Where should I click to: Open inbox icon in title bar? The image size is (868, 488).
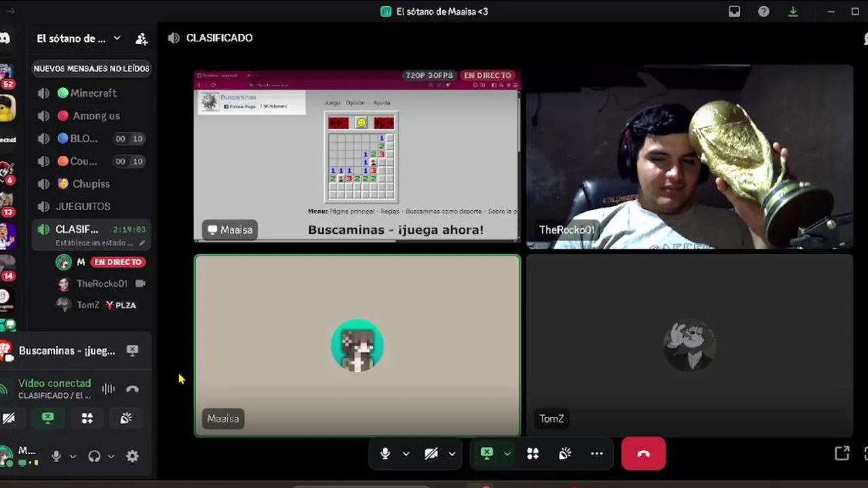click(x=734, y=12)
